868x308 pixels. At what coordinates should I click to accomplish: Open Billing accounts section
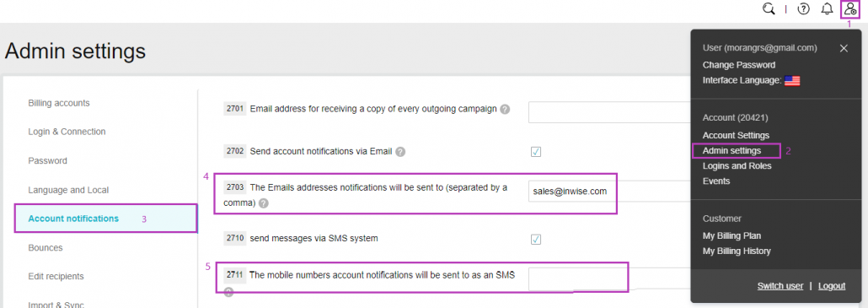pos(59,103)
